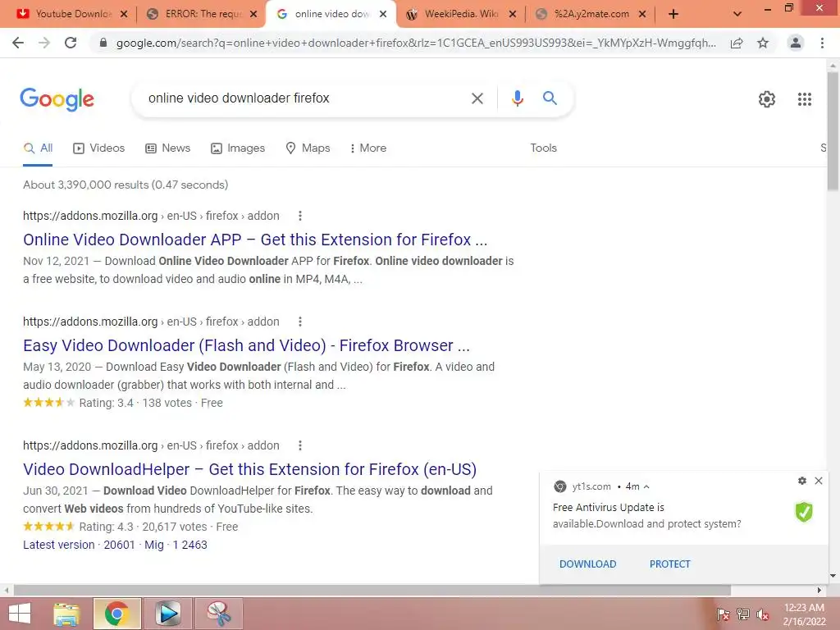
Task: Open the Windows Start menu
Action: [20, 614]
